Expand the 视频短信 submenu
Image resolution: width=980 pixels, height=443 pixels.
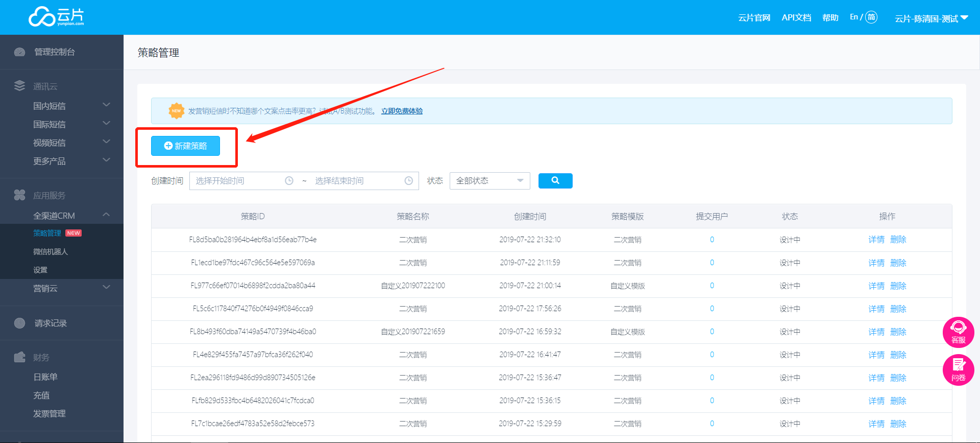click(106, 142)
